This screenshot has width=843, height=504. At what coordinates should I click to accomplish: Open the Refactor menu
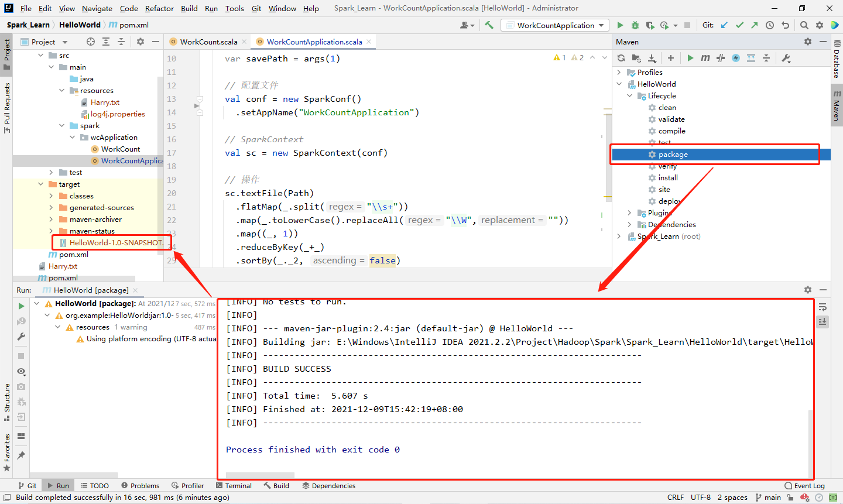tap(159, 8)
